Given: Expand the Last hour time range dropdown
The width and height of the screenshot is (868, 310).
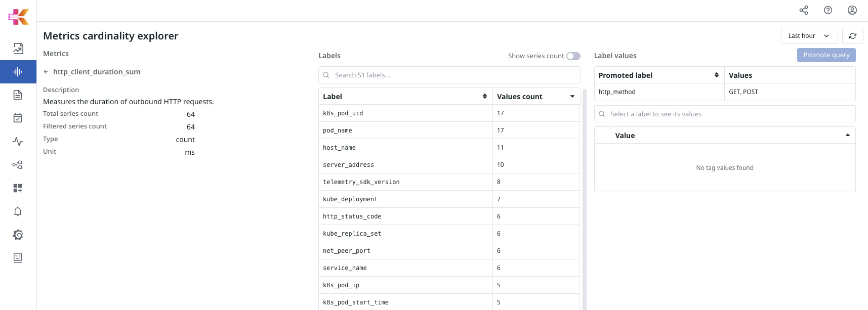Looking at the screenshot, I should pos(809,36).
